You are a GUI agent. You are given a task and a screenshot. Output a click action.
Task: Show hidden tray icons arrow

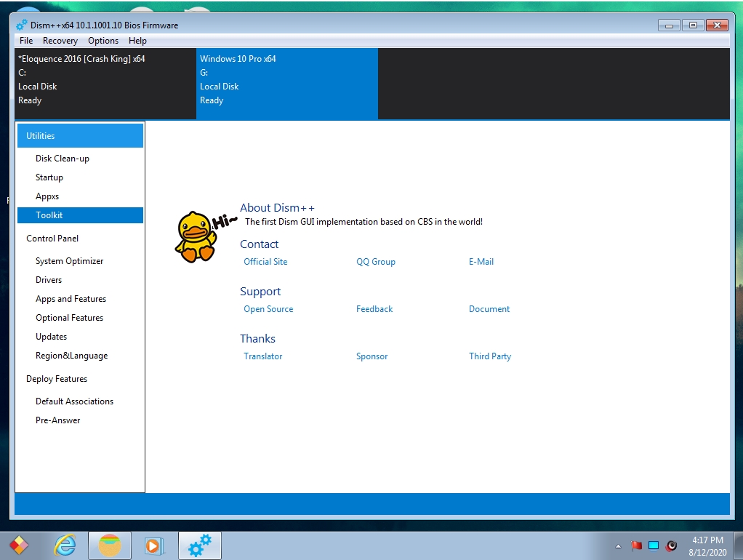pyautogui.click(x=618, y=546)
